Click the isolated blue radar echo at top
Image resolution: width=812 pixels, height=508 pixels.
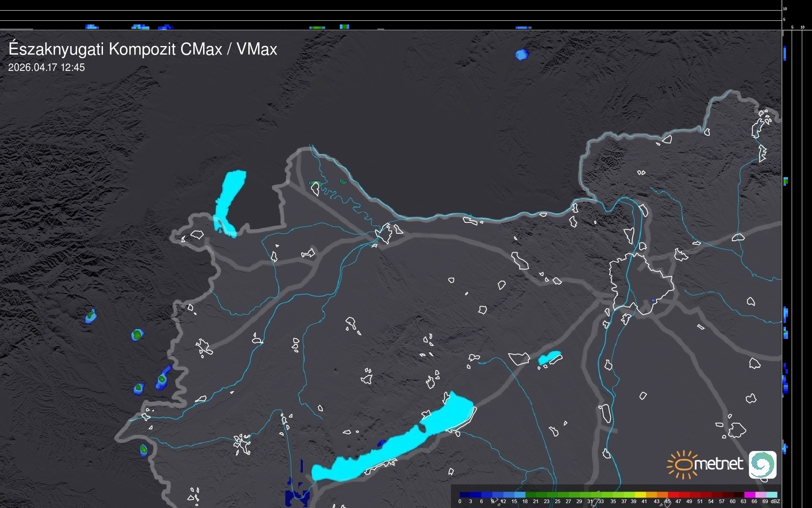(521, 54)
